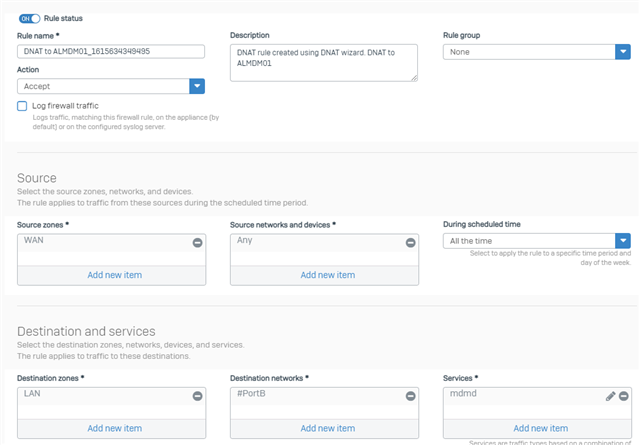Remove mdmd from Services
This screenshot has width=640, height=445.
[624, 396]
